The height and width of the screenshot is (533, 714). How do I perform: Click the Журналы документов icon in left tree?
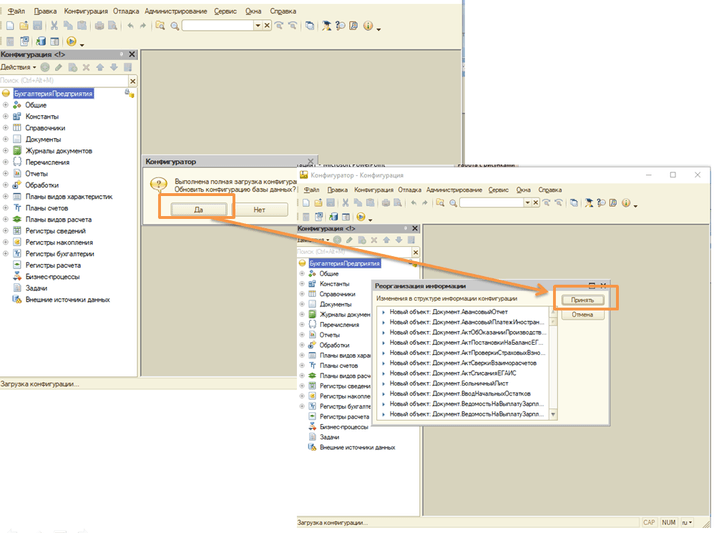(17, 151)
